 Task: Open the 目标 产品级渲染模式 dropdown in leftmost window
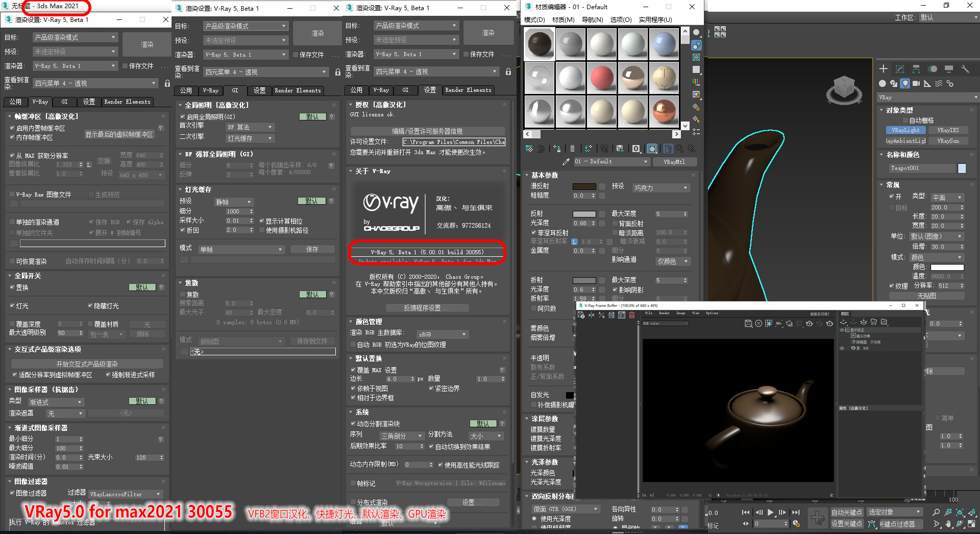75,37
